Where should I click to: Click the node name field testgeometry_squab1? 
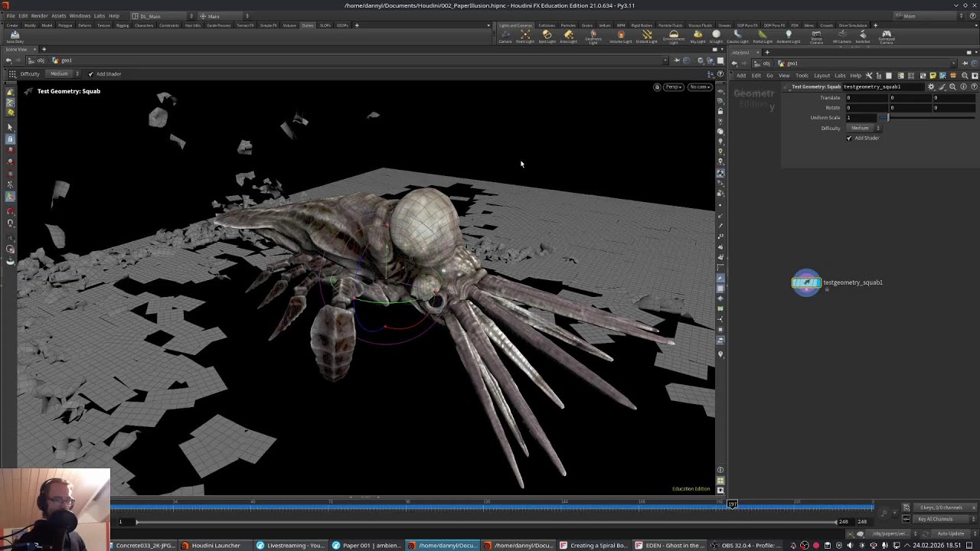(884, 86)
